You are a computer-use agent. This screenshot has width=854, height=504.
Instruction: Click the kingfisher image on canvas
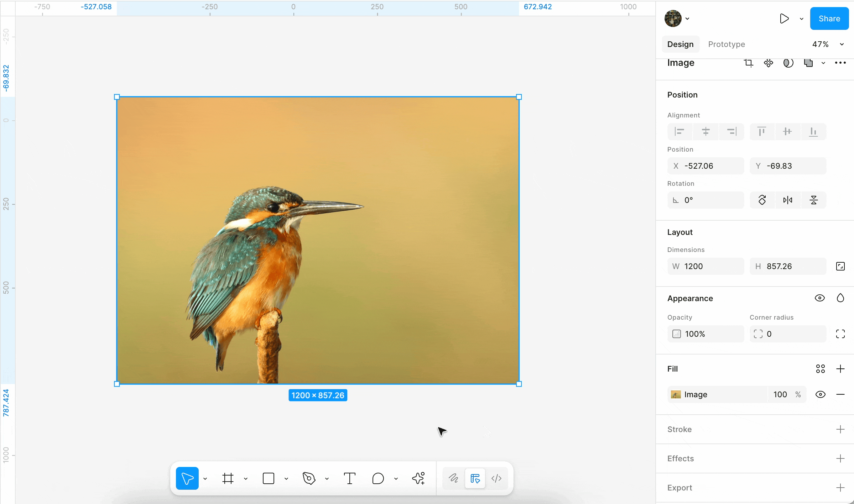(318, 240)
